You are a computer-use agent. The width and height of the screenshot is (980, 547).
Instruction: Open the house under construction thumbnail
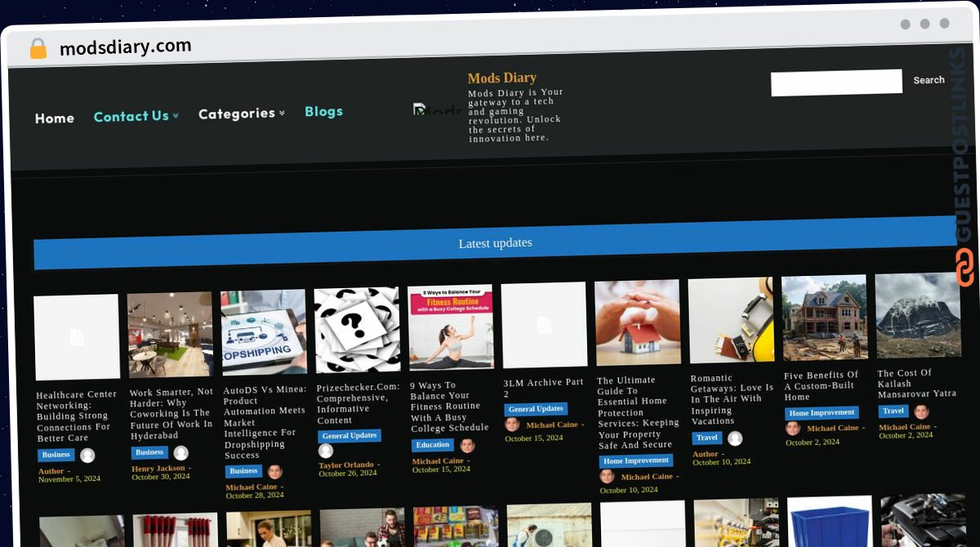coord(825,318)
